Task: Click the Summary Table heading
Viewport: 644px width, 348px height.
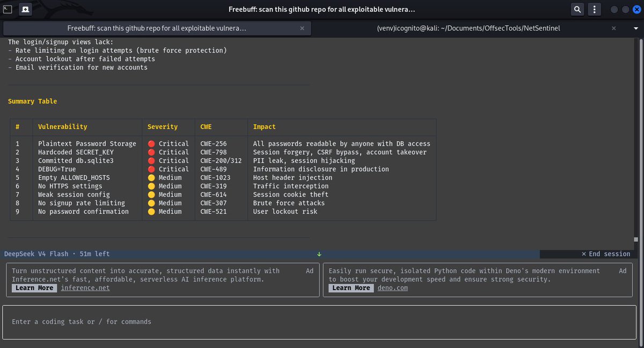Action: click(x=32, y=101)
